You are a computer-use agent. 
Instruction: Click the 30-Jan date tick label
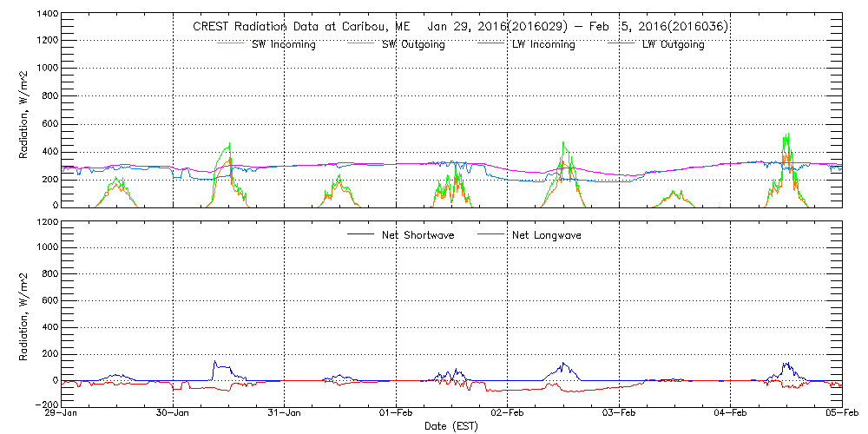[x=174, y=414]
